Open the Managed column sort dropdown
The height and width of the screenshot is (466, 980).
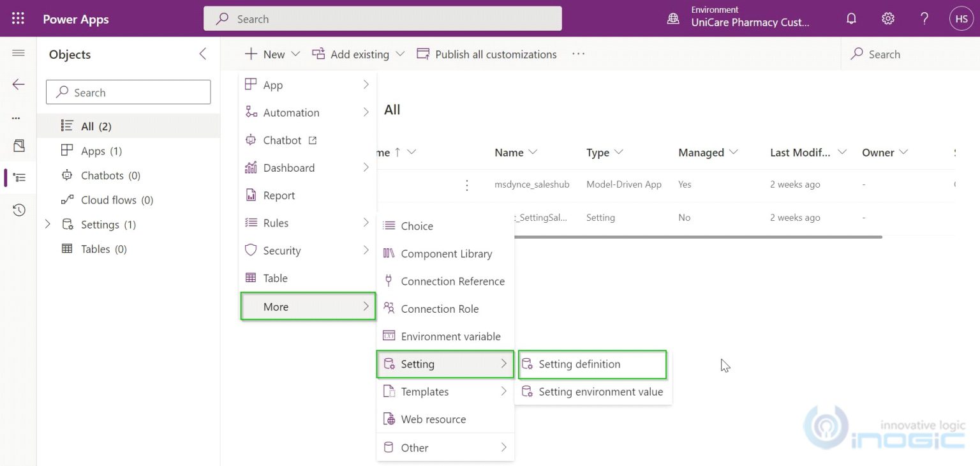(x=733, y=152)
